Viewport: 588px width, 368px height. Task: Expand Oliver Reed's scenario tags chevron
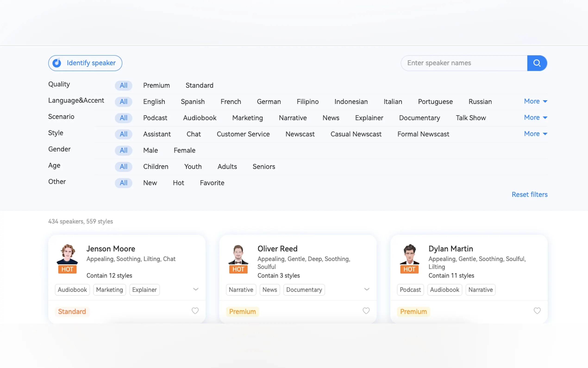tap(366, 289)
